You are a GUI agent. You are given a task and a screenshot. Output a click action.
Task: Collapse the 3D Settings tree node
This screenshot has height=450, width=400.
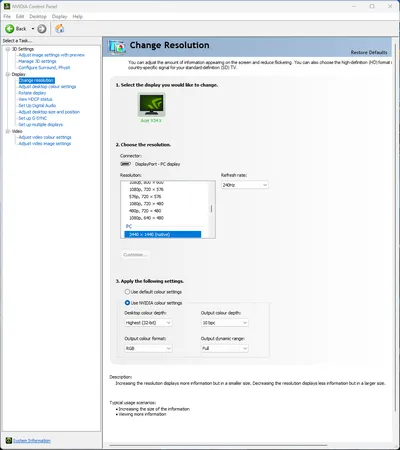8,49
